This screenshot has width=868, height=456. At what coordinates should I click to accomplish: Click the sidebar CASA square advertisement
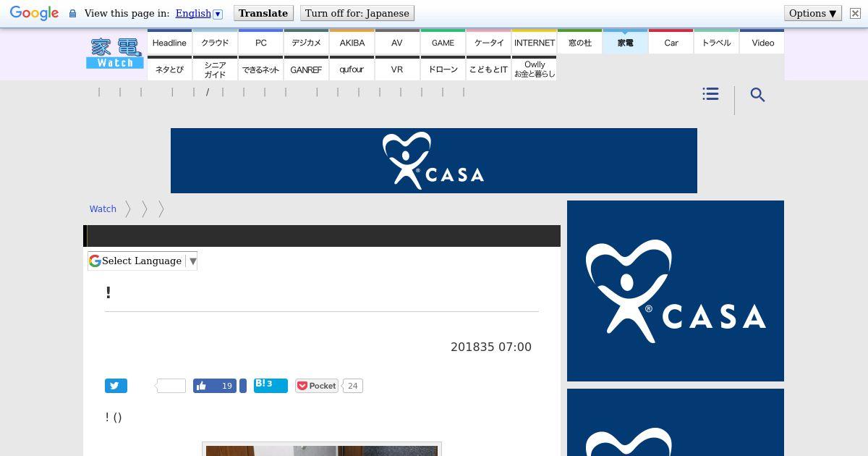pos(676,291)
